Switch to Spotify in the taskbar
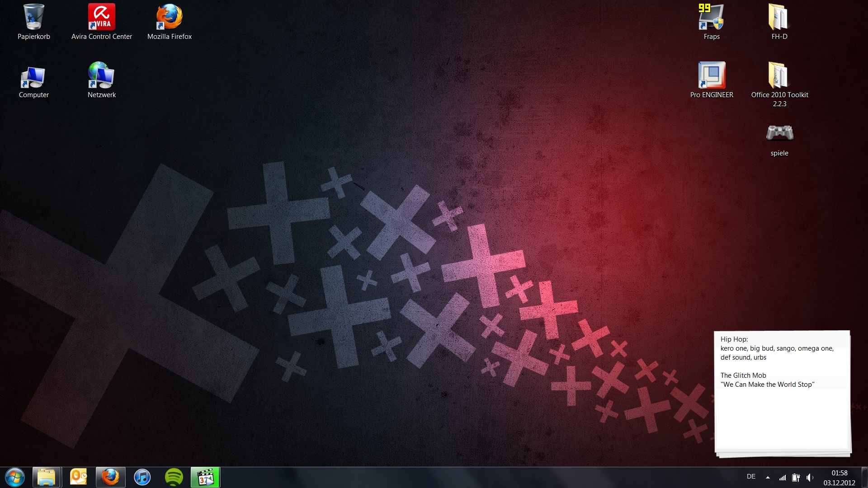Screen dimensions: 868x488 174,477
